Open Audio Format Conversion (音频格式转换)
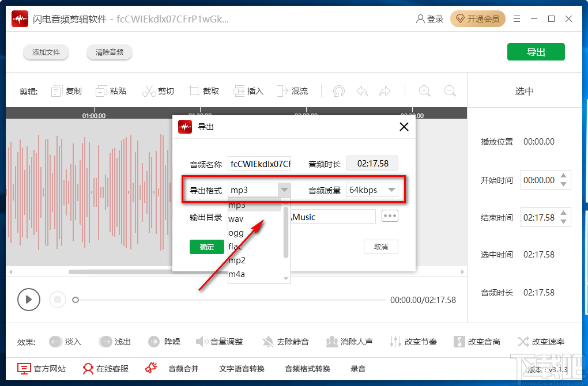The height and width of the screenshot is (386, 588). click(307, 369)
